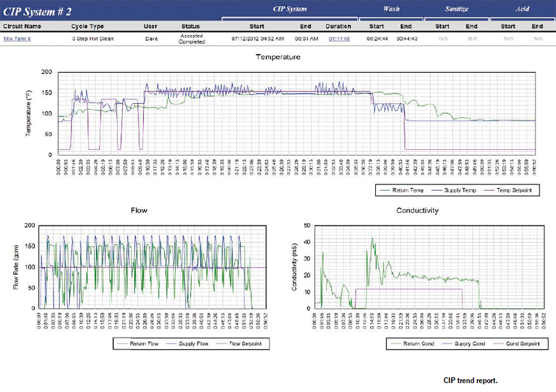
Task: Click the 'Accepted Completed' status cell
Action: click(x=191, y=39)
